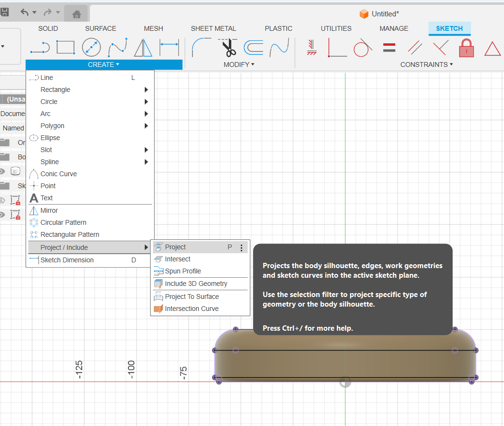Screen dimensions: 504x426
Task: Select the Offset tool icon
Action: click(253, 48)
